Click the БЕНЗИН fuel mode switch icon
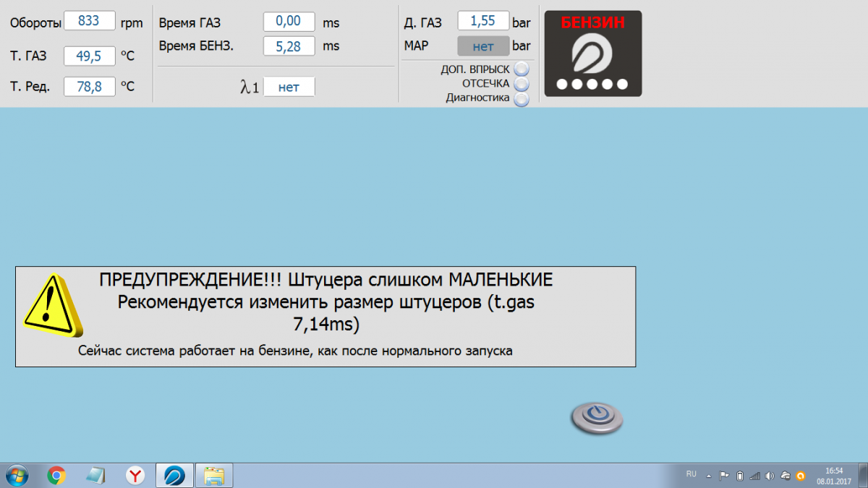Image resolution: width=868 pixels, height=488 pixels. pyautogui.click(x=592, y=53)
